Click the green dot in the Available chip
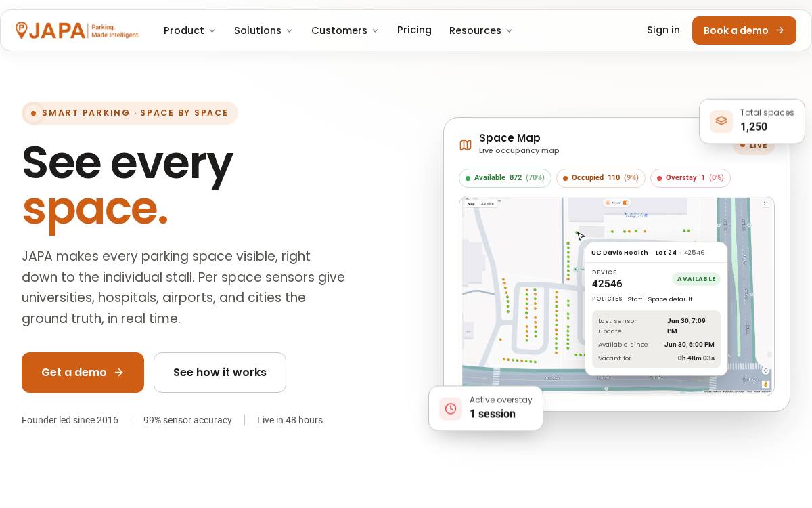The image size is (812, 508). coord(468,178)
